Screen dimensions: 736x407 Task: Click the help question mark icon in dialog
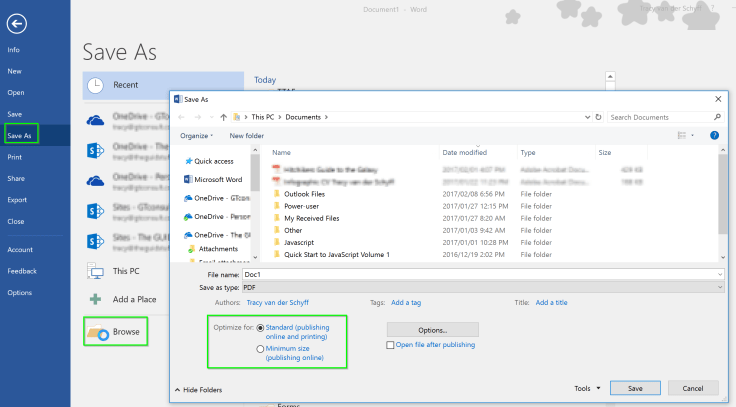pos(714,135)
